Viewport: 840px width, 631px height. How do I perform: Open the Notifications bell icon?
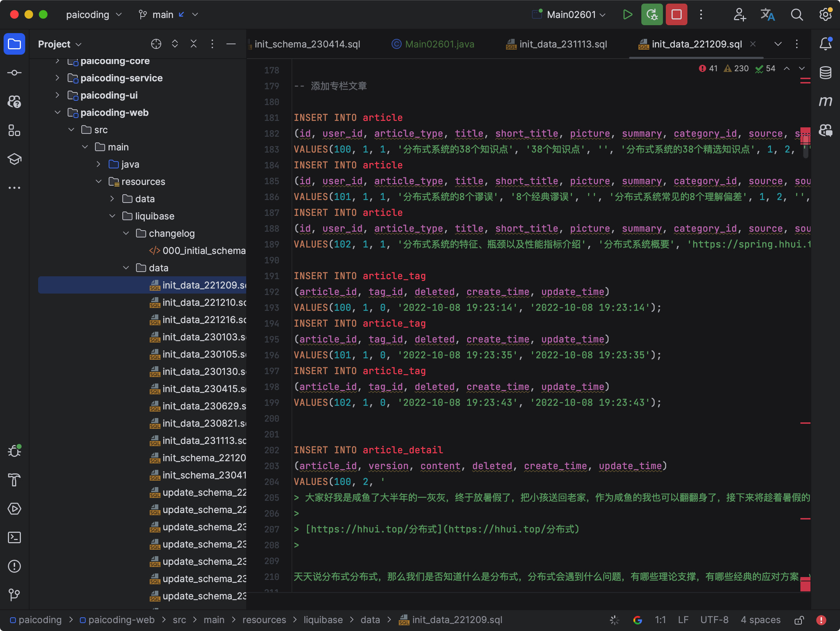point(825,44)
